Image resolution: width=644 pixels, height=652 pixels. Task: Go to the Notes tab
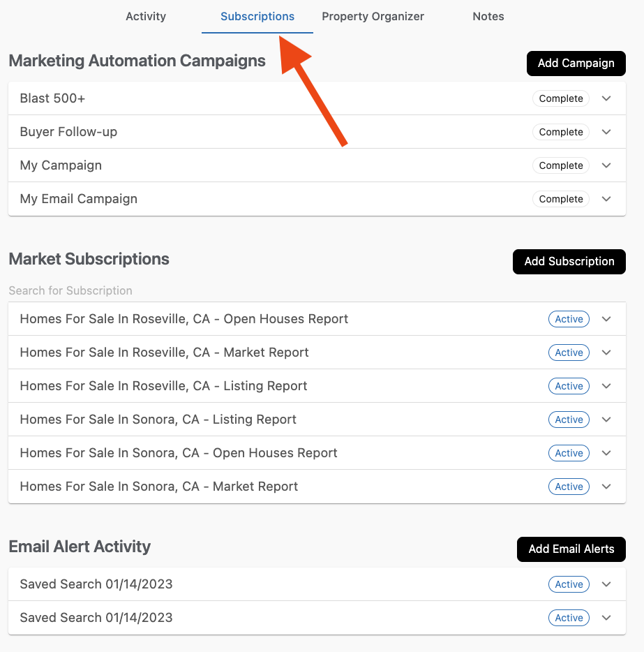coord(488,16)
